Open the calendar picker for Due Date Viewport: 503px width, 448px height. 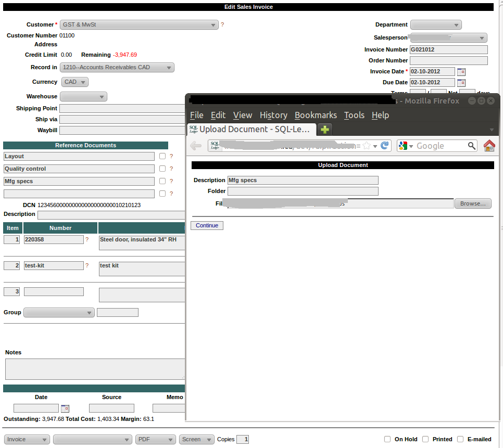(x=461, y=82)
